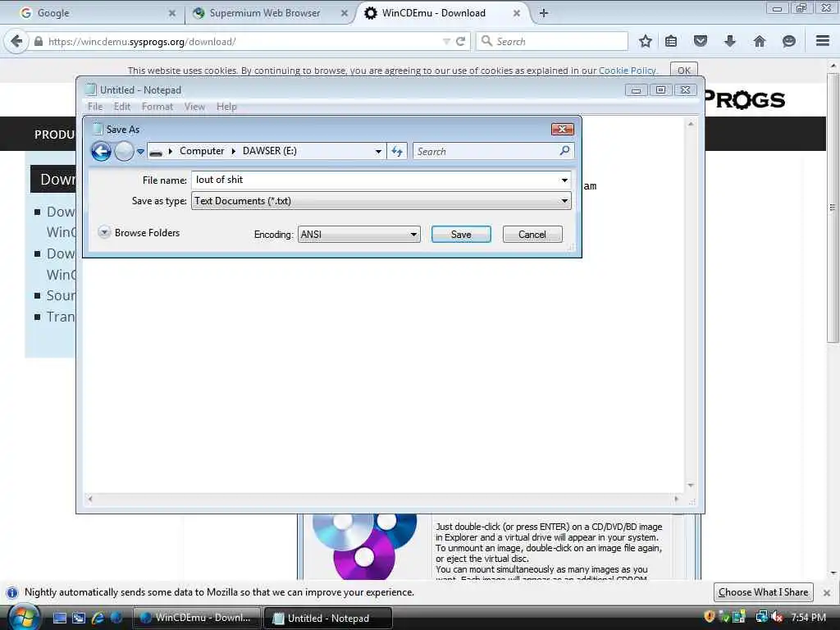Viewport: 840px width, 630px height.
Task: Expand the File name history dropdown arrow
Action: [564, 180]
